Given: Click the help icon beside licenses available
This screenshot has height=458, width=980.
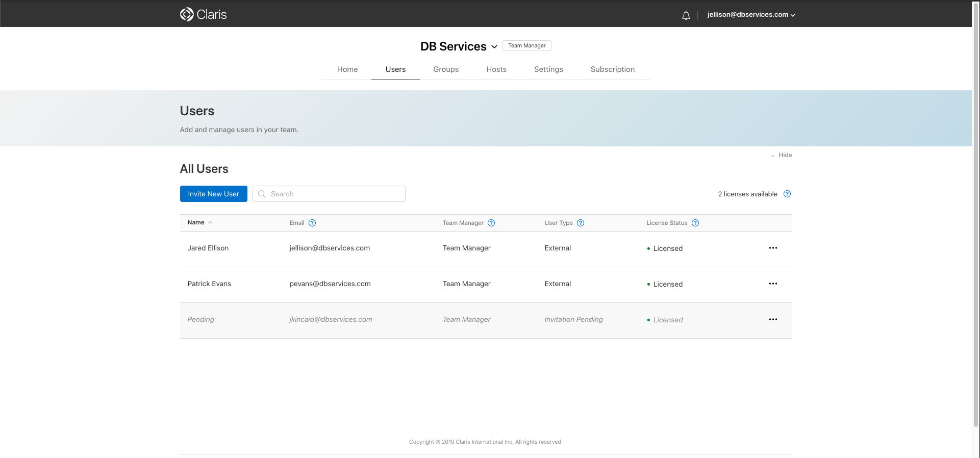Looking at the screenshot, I should 787,194.
